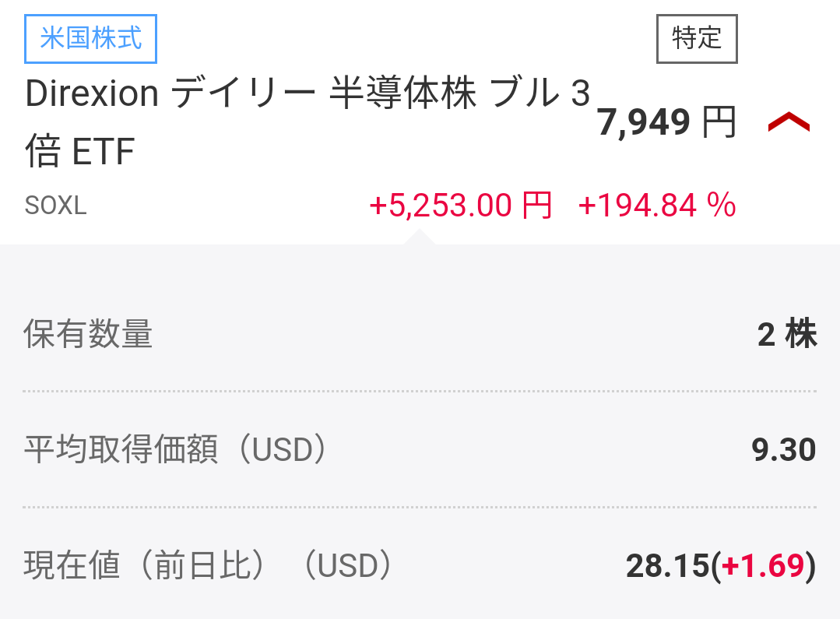The height and width of the screenshot is (619, 840).
Task: Click the 円 unit beside 7,949
Action: pyautogui.click(x=719, y=123)
